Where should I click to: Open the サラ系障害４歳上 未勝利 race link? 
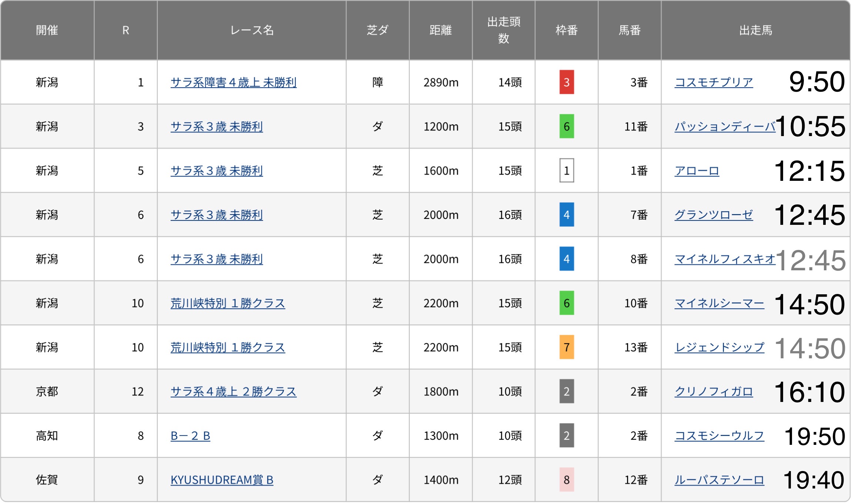233,82
